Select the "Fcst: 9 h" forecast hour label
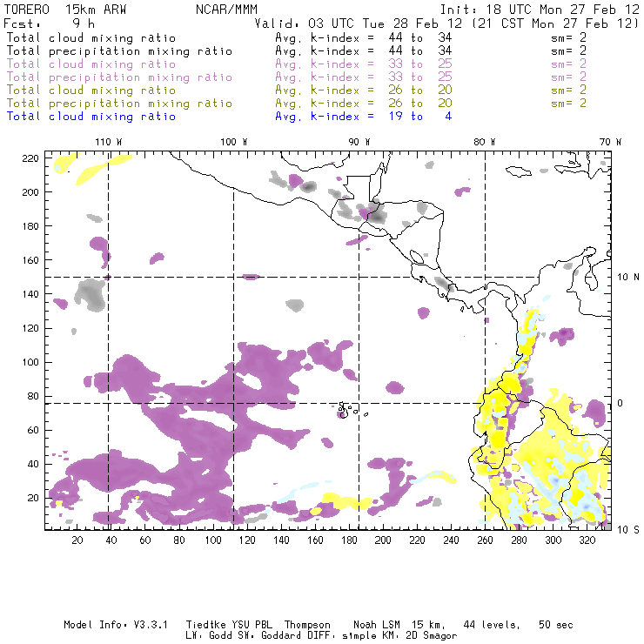This screenshot has height=644, width=644. coord(49,23)
